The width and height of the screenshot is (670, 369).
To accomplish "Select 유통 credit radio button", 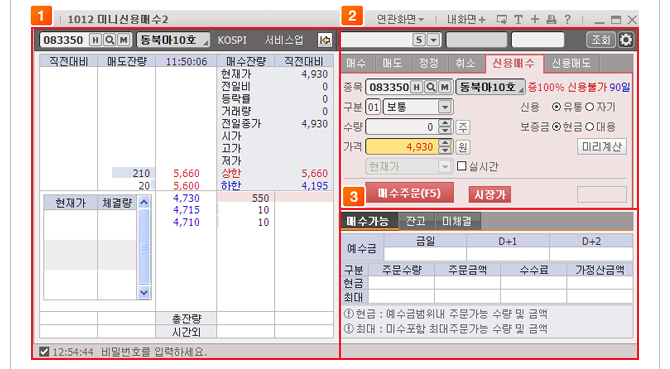I will click(x=556, y=107).
